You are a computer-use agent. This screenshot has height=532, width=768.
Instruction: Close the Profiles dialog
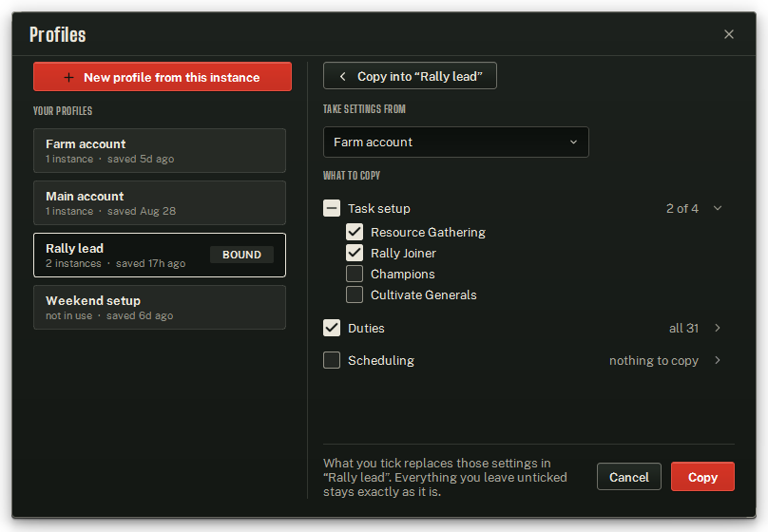coord(728,34)
